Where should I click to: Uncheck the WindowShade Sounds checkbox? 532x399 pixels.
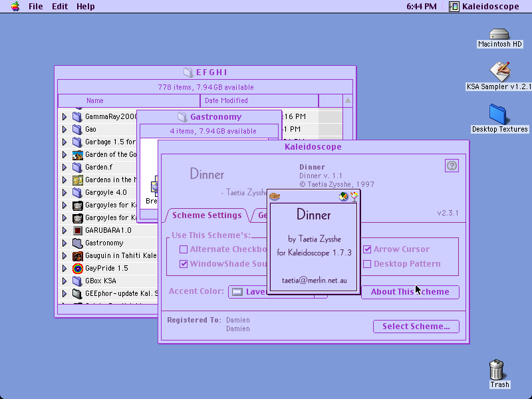[x=184, y=264]
